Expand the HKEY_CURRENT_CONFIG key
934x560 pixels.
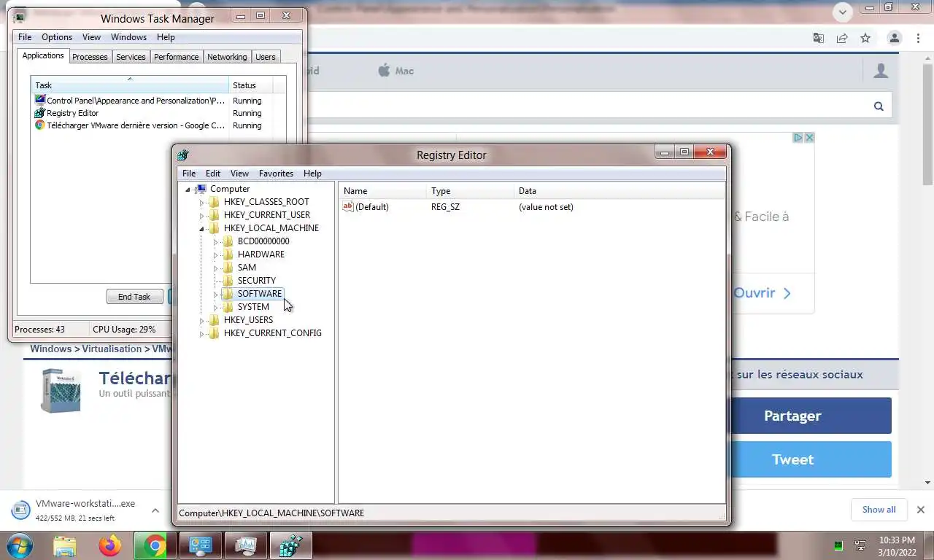point(202,333)
